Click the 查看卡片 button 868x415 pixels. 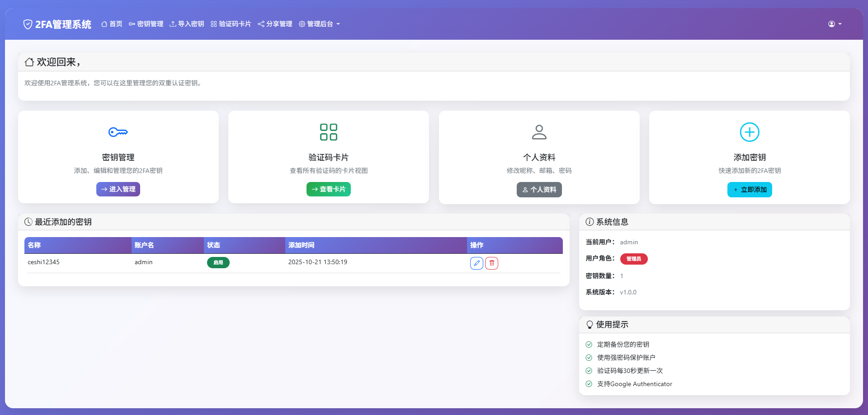click(329, 189)
